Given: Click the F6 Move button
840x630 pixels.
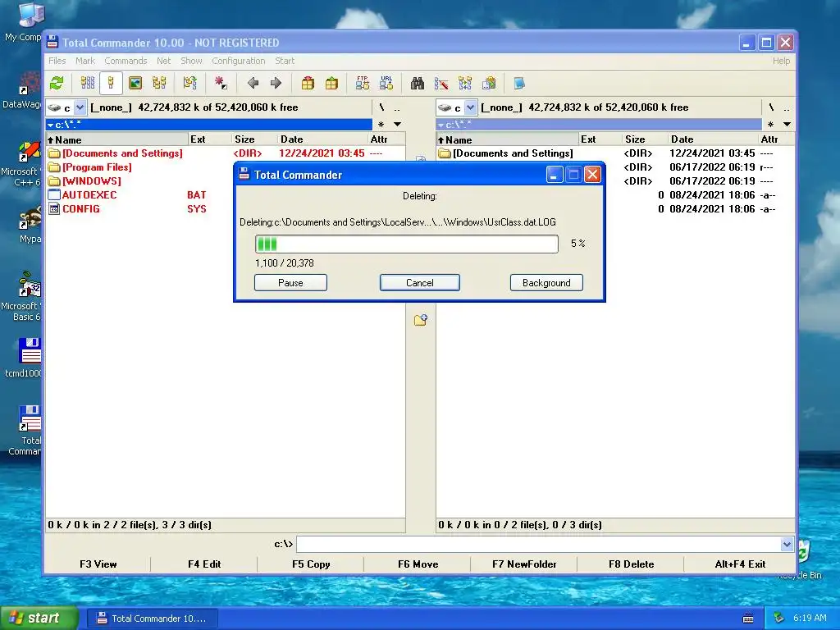Looking at the screenshot, I should [x=418, y=564].
